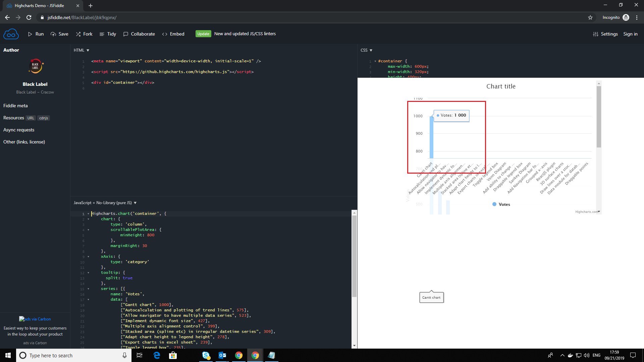The image size is (644, 362).
Task: Open Skype from the taskbar
Action: [x=206, y=355]
